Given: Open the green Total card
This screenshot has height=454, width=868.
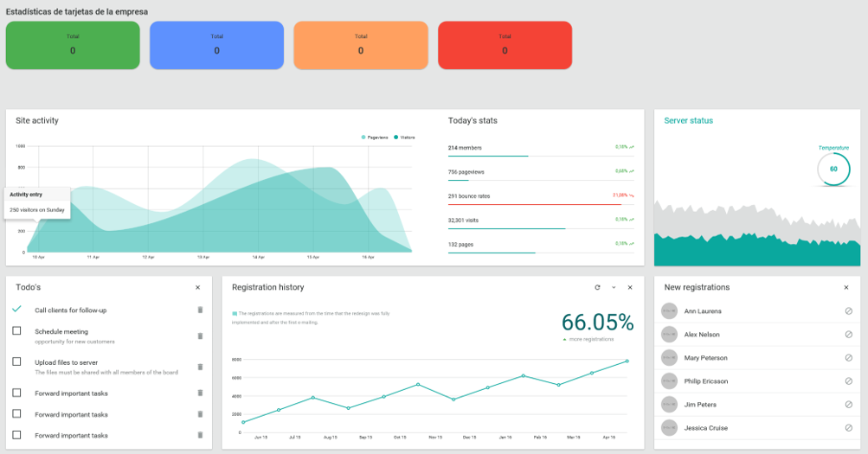Looking at the screenshot, I should click(73, 45).
